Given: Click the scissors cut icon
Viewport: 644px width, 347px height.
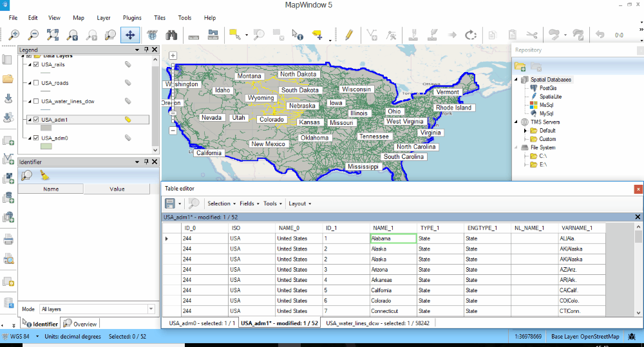Looking at the screenshot, I should click(x=531, y=35).
